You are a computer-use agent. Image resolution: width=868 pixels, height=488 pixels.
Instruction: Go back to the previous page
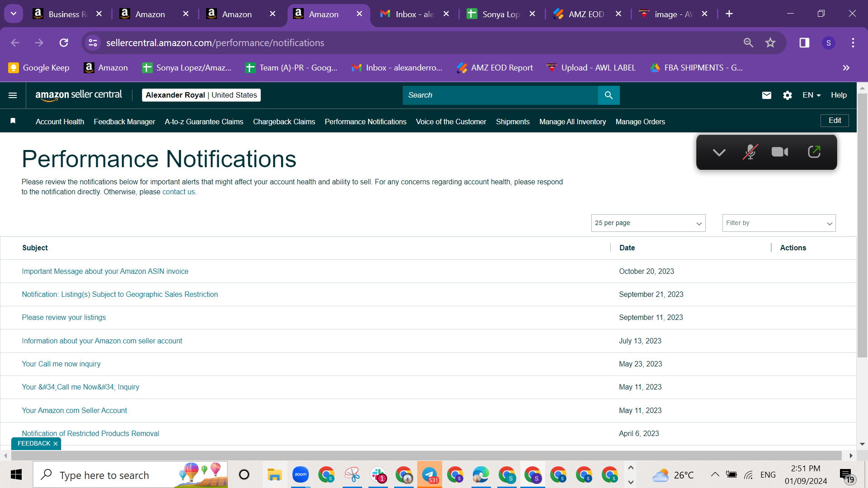(x=15, y=43)
